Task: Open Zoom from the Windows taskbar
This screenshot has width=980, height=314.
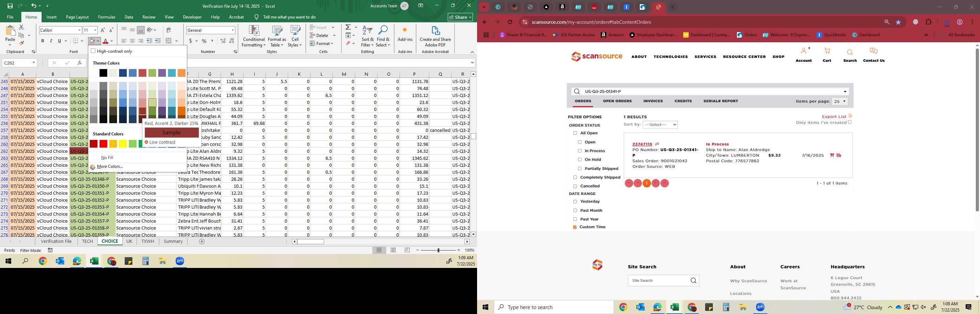Action: pos(760,307)
